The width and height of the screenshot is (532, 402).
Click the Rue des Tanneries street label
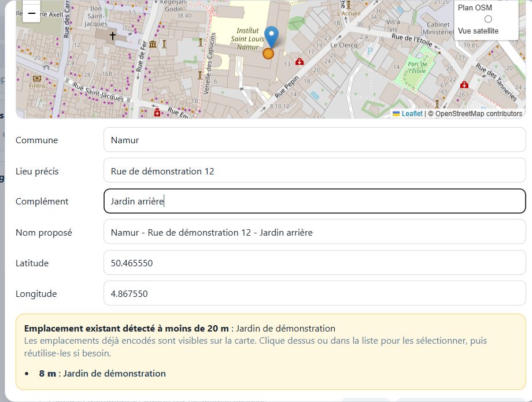tap(496, 81)
